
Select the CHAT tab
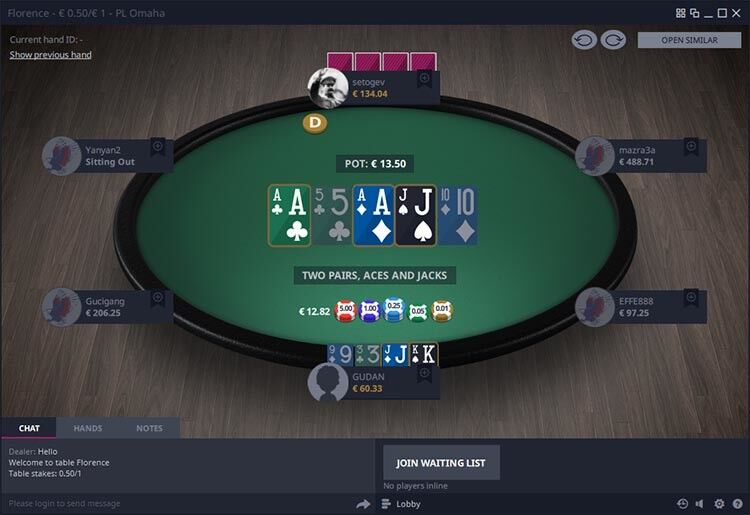(x=29, y=428)
